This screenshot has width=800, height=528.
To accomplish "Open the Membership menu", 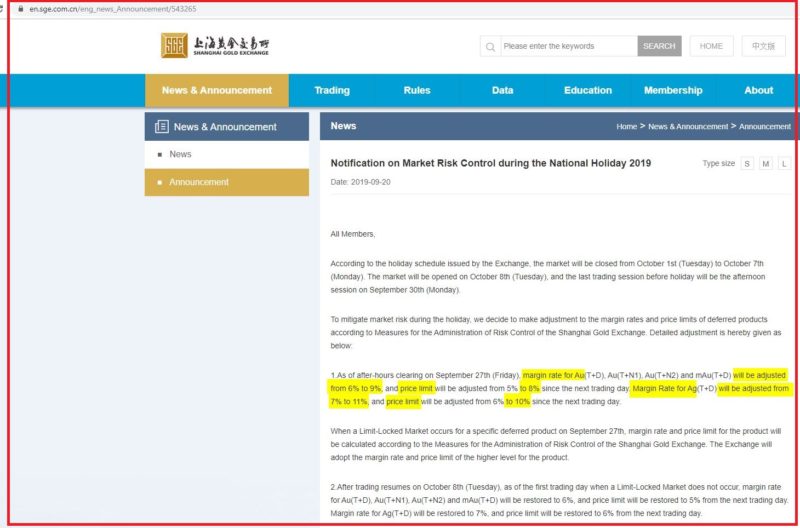I will point(673,90).
